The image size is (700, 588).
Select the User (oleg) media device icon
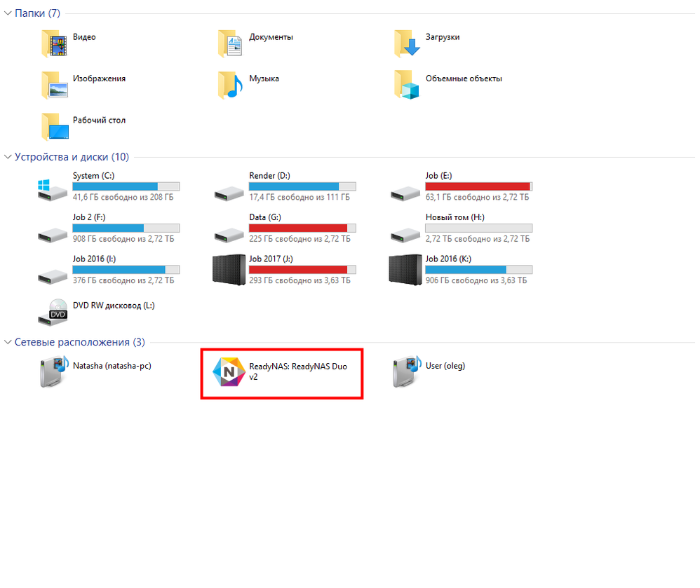click(407, 371)
